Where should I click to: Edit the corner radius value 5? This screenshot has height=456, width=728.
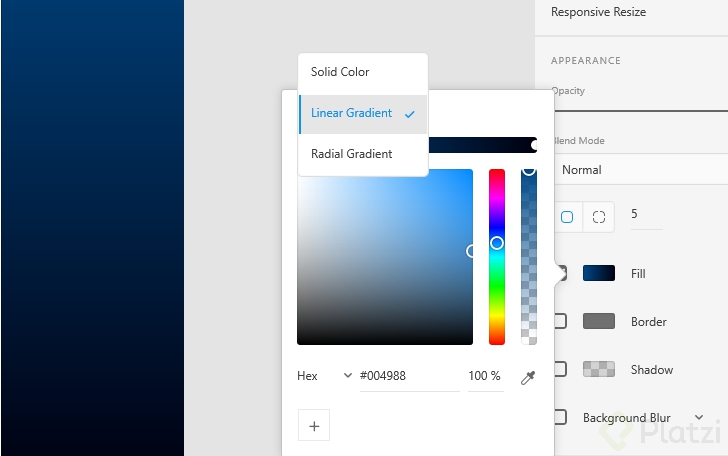(x=646, y=215)
